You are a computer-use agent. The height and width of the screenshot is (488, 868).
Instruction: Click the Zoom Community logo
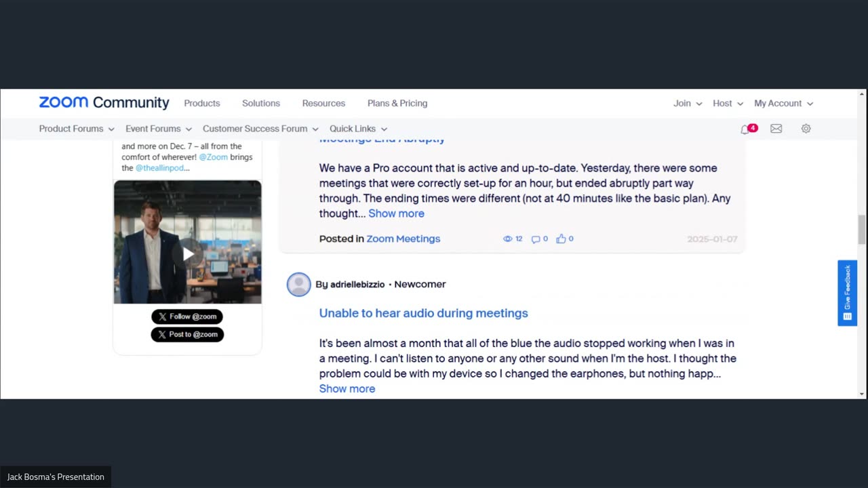(104, 102)
